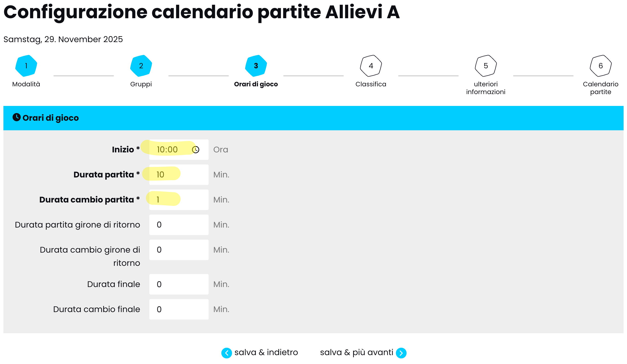This screenshot has width=627, height=364.
Task: Click the salva & indietro link
Action: [266, 352]
